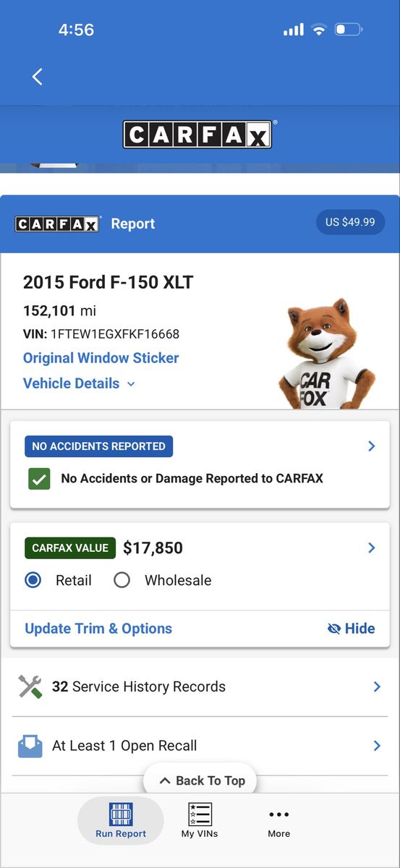The height and width of the screenshot is (868, 400).
Task: Open the More three-dots menu
Action: pyautogui.click(x=278, y=814)
